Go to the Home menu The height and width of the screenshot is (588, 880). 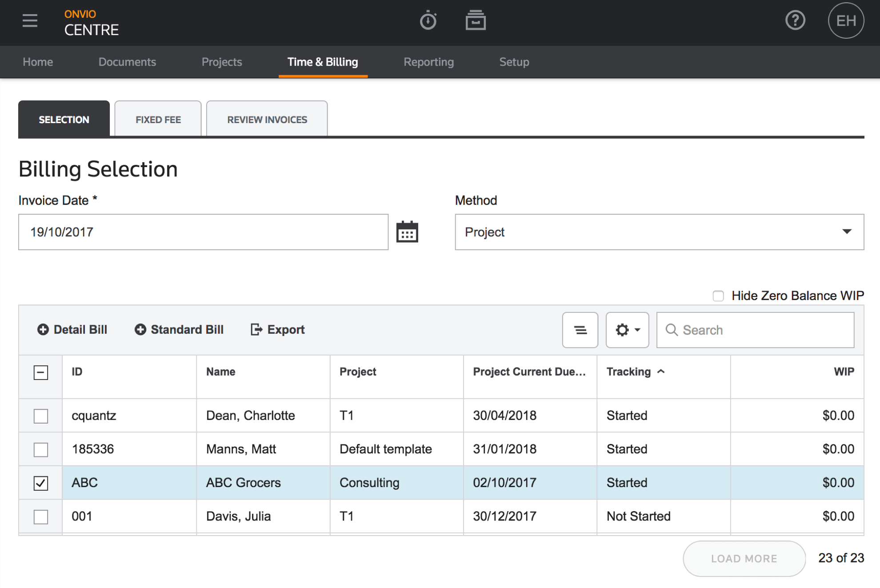pyautogui.click(x=38, y=62)
